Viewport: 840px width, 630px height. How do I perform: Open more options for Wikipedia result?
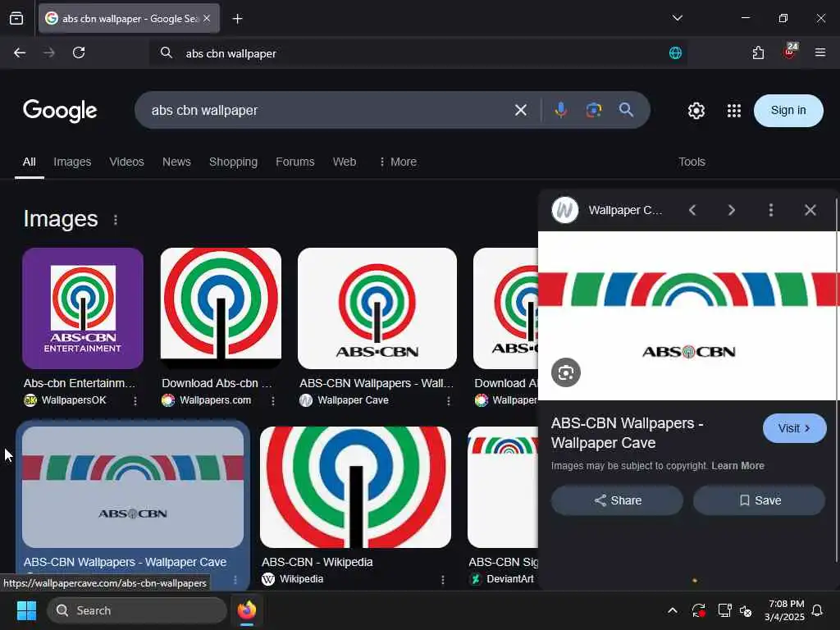point(442,580)
